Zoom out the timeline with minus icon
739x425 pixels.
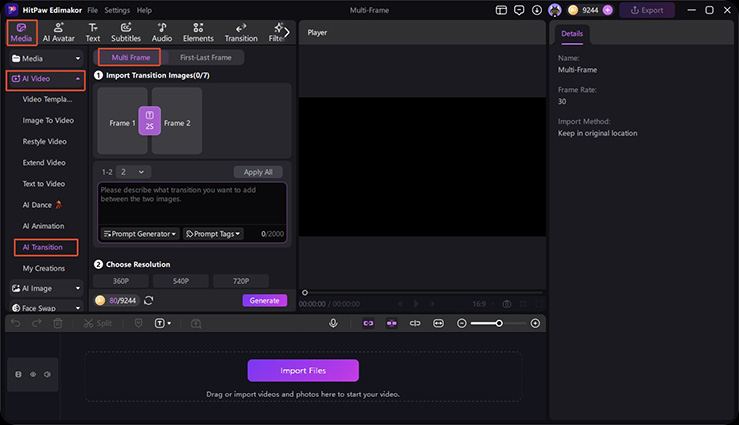tap(462, 323)
